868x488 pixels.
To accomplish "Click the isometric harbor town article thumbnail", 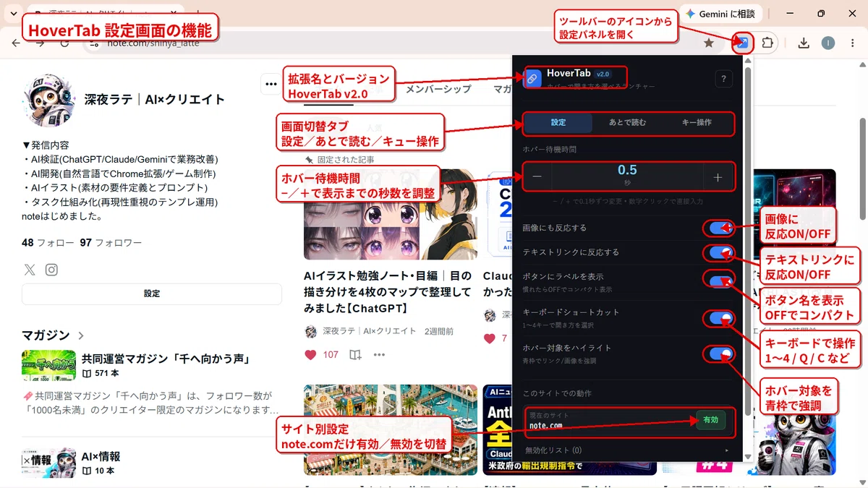I will pyautogui.click(x=391, y=429).
